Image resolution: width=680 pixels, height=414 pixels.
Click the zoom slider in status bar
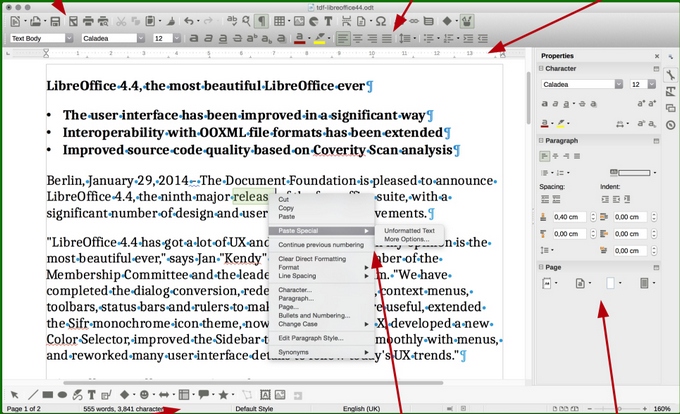coord(616,408)
